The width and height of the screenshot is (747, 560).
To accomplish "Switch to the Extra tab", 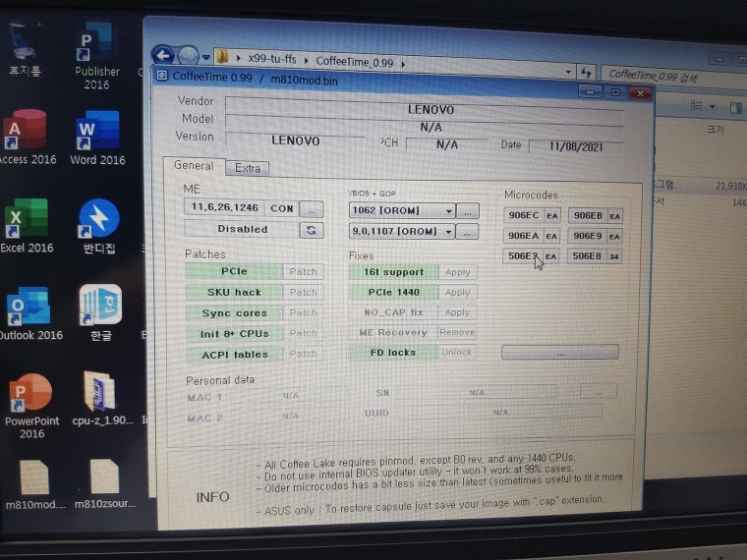I will tap(248, 168).
